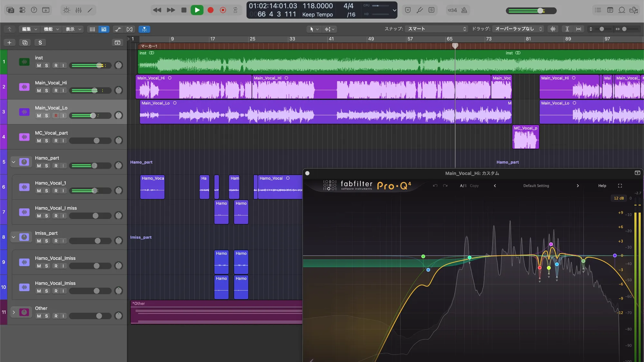Image resolution: width=644 pixels, height=362 pixels.
Task: Click the Pro-Q undo arrow
Action: (435, 186)
